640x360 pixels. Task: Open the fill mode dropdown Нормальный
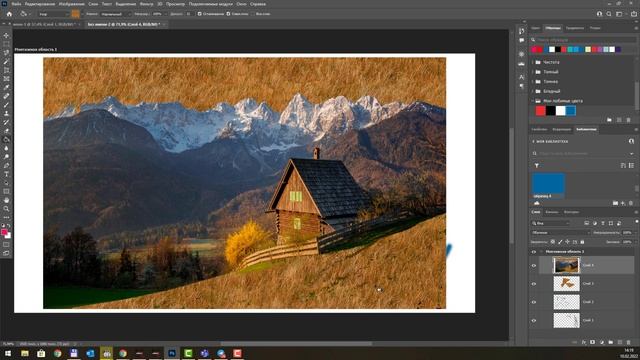(116, 14)
